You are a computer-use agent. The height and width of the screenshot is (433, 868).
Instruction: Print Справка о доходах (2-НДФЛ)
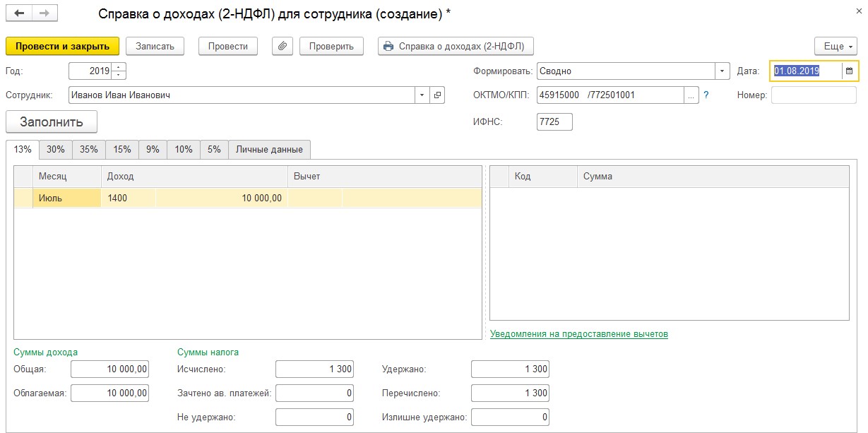tap(456, 47)
